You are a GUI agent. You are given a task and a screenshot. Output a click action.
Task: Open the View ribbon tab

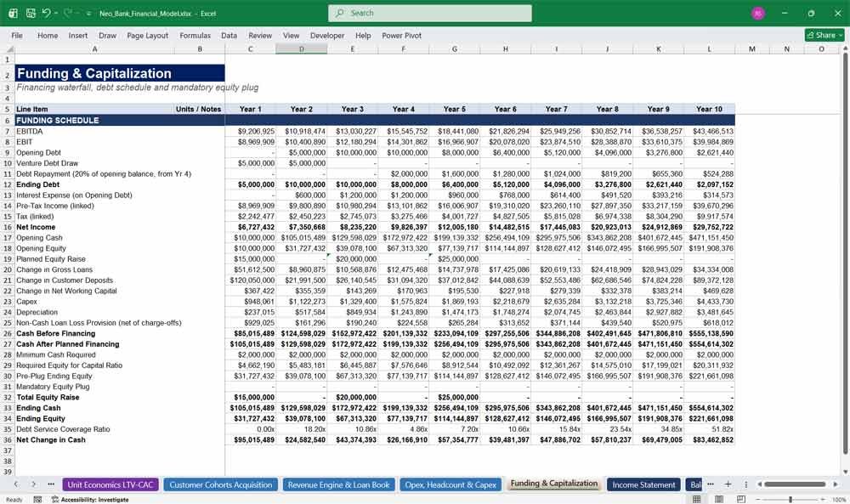point(291,35)
